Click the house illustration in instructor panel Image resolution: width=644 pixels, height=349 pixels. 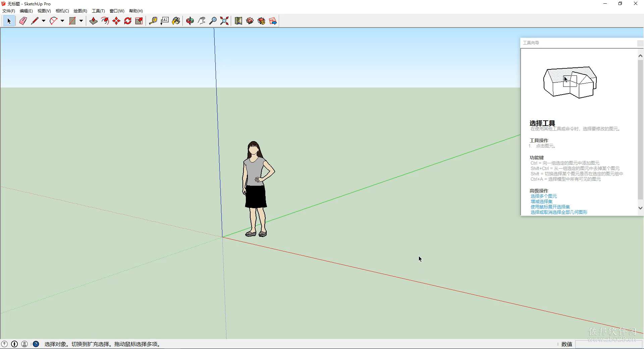pyautogui.click(x=570, y=82)
